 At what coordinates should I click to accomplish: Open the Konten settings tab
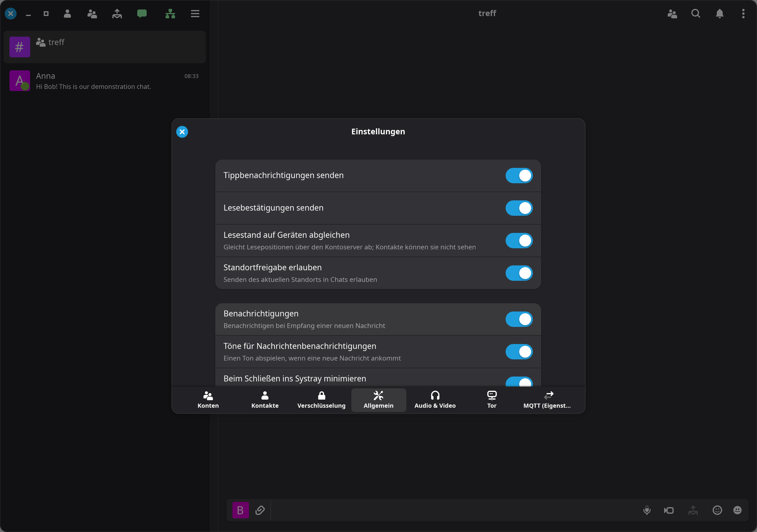click(208, 400)
